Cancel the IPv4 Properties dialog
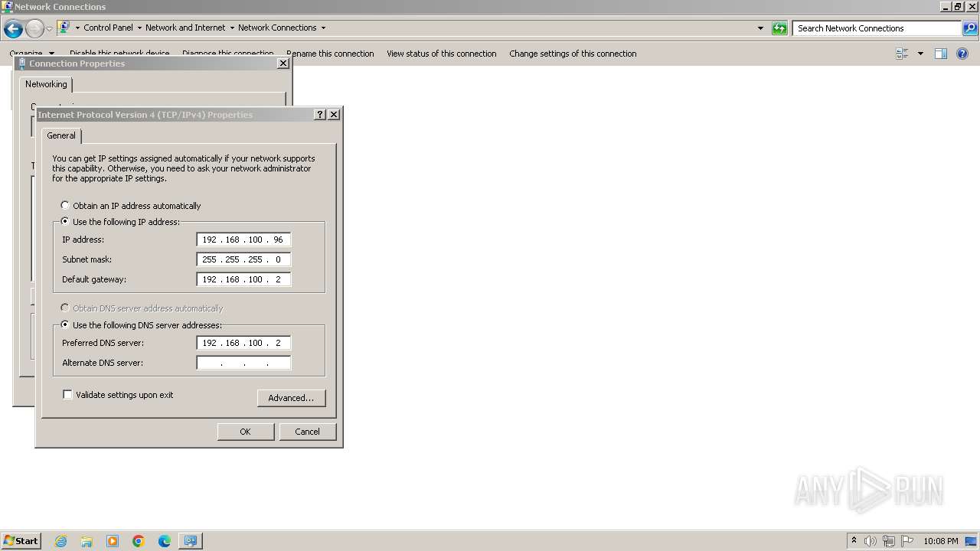The height and width of the screenshot is (551, 980). (x=307, y=432)
